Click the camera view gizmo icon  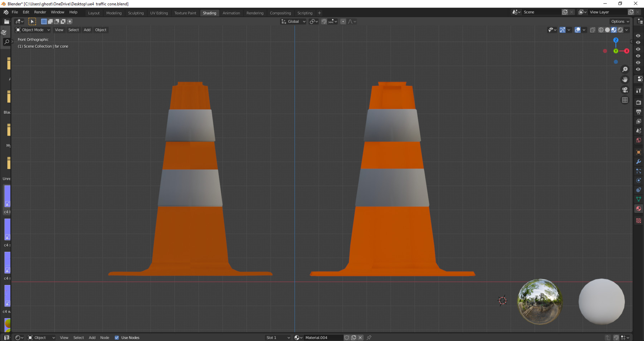point(625,90)
